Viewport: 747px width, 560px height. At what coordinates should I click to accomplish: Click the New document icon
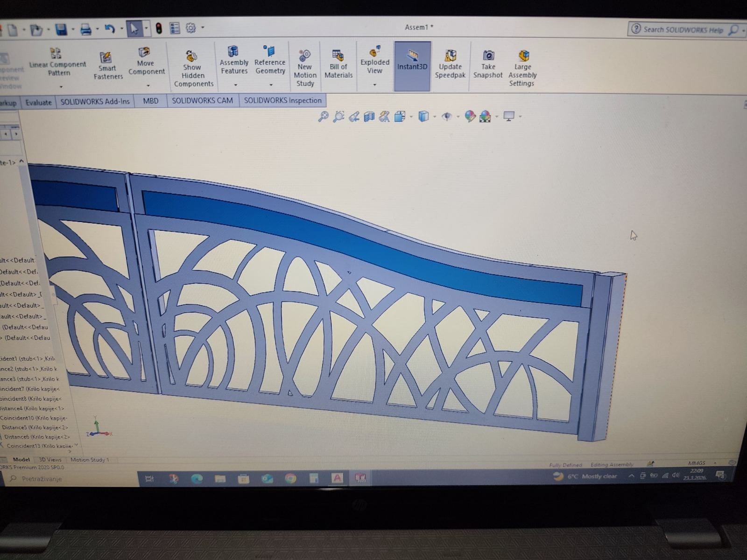pyautogui.click(x=13, y=30)
